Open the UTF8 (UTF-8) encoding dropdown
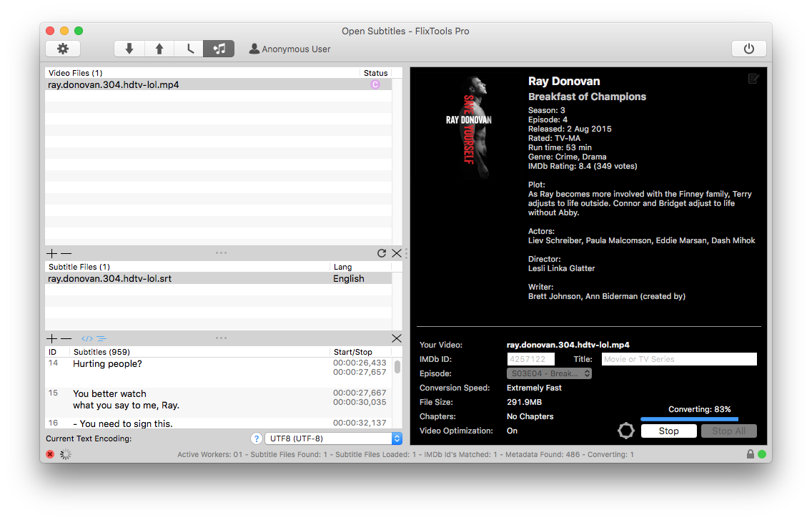This screenshot has height=520, width=812. [x=334, y=438]
